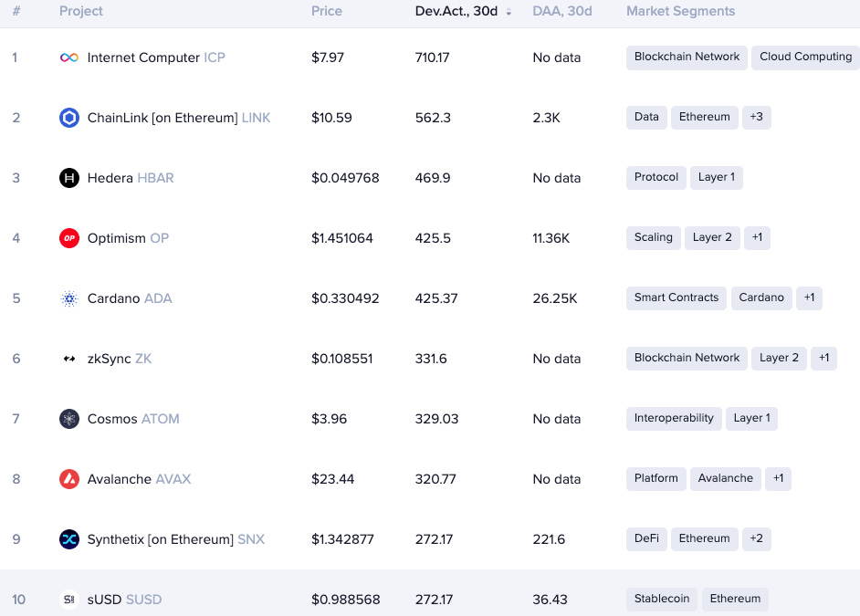Screen dimensions: 860x616
Task: Click the Hedera H logo icon
Action: 69,178
